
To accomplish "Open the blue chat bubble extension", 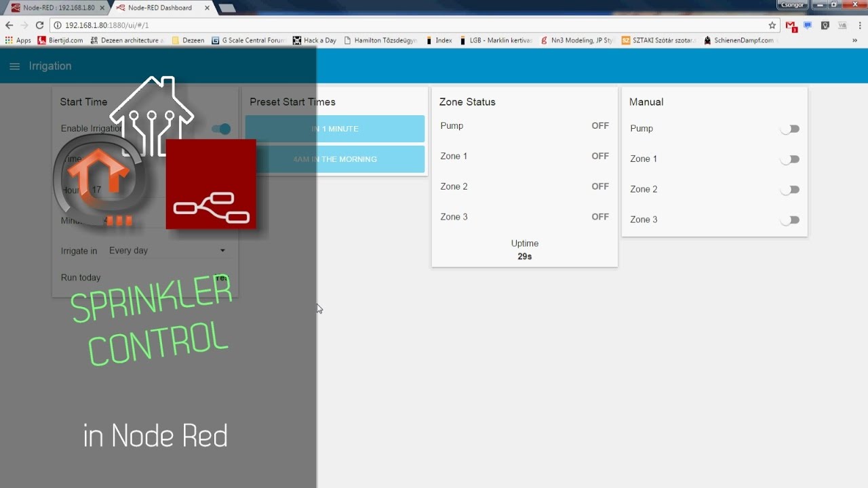I will (808, 25).
